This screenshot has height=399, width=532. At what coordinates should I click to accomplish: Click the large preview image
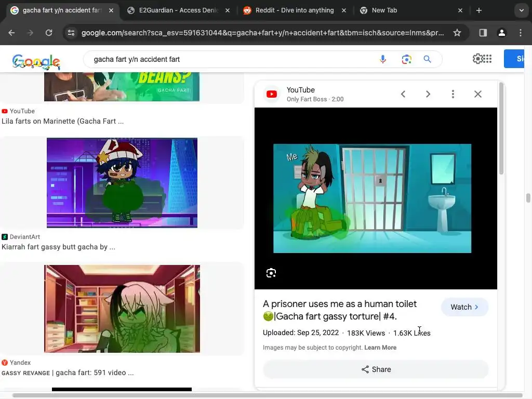click(376, 198)
